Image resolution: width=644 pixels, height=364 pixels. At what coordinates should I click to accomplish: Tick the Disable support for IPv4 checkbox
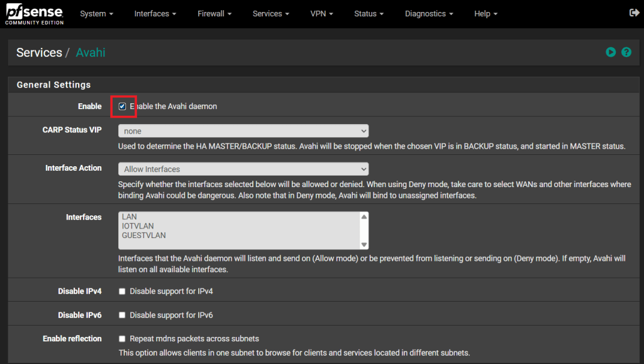[123, 292]
